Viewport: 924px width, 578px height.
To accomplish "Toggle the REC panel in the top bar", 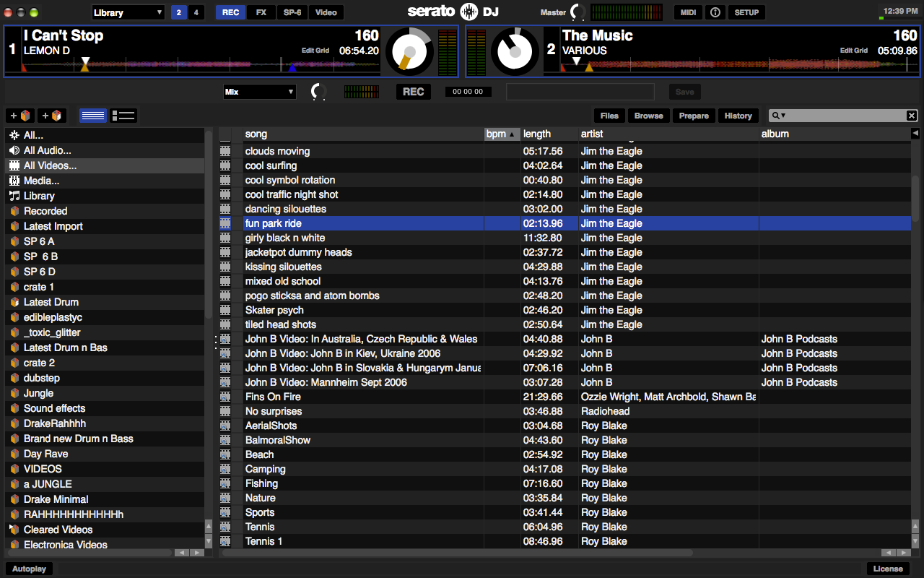I will click(x=230, y=12).
